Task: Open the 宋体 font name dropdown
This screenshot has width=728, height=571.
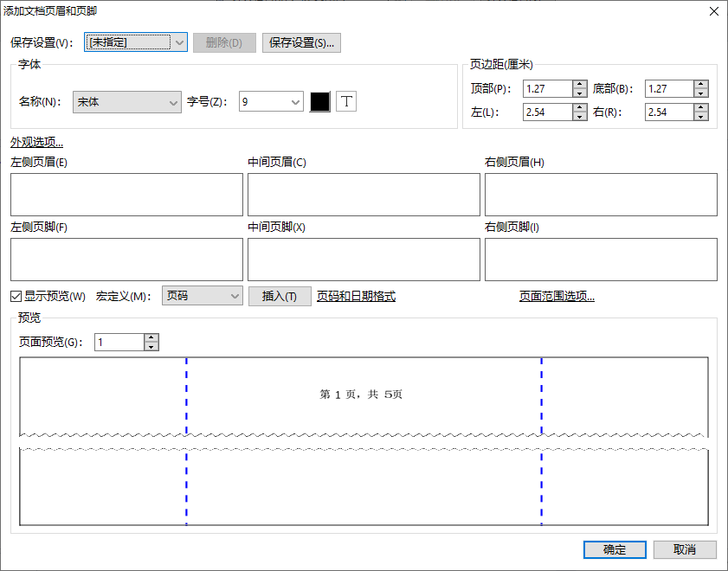Action: (x=172, y=102)
